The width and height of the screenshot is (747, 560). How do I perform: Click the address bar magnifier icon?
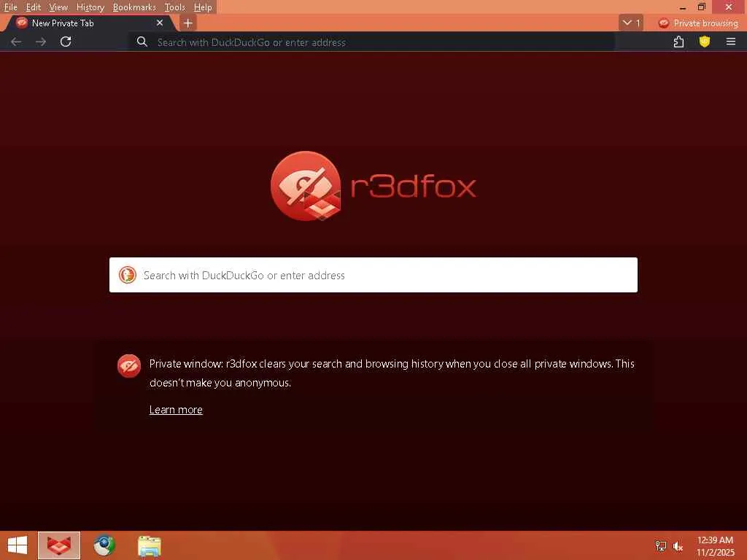pyautogui.click(x=142, y=42)
